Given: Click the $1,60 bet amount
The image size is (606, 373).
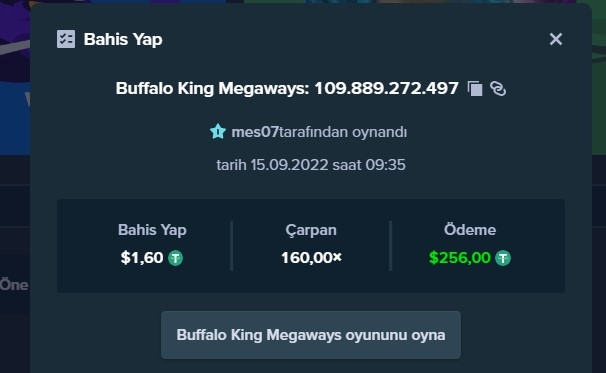Looking at the screenshot, I should [142, 258].
